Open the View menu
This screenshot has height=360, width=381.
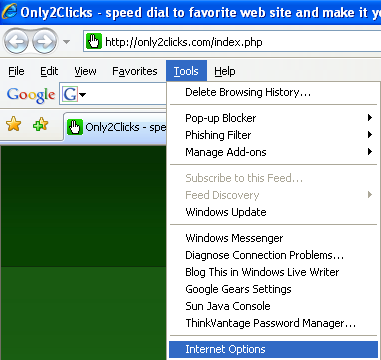(x=85, y=71)
